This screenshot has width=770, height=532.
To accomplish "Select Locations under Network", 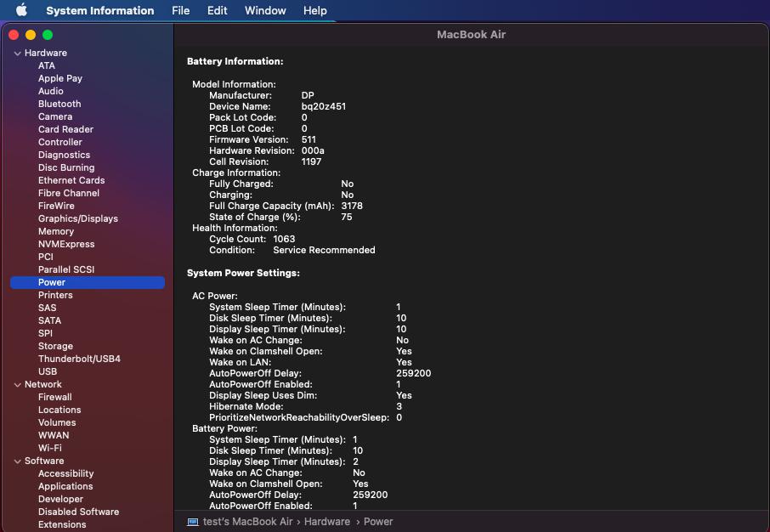I will (x=59, y=410).
